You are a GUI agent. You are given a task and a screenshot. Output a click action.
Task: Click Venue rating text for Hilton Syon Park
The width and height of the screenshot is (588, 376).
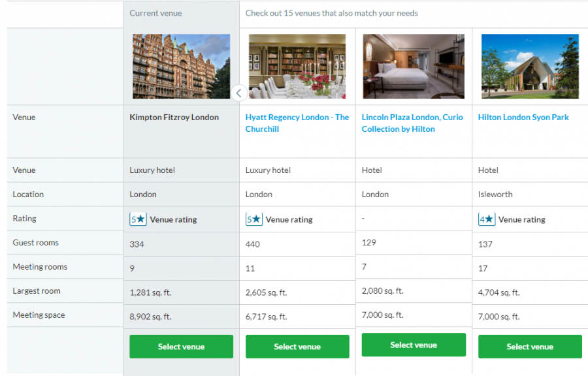521,219
